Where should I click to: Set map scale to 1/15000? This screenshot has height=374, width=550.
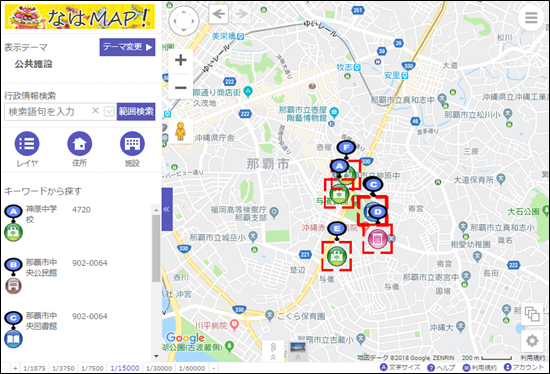(125, 368)
